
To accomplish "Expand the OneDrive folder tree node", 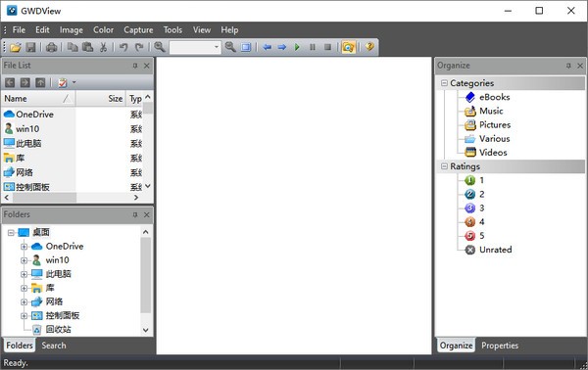I will [24, 247].
